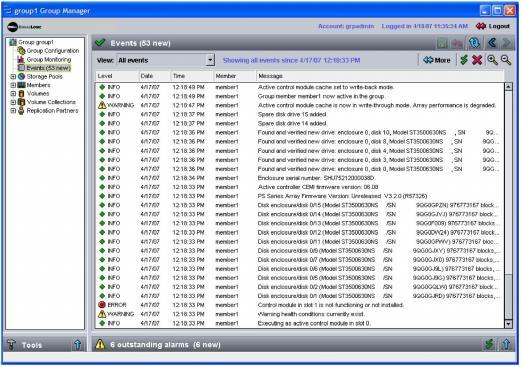This screenshot has width=521, height=367.
Task: Expand the Volume Collections tree node
Action: tap(13, 102)
